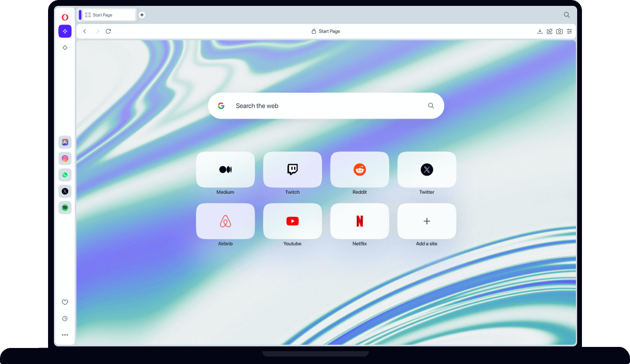
Task: Search tabs with top-right magnifier icon
Action: (566, 15)
